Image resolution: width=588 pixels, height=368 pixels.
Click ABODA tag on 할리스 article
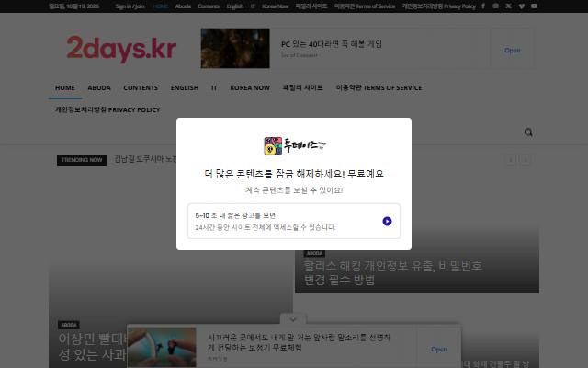[x=314, y=254]
